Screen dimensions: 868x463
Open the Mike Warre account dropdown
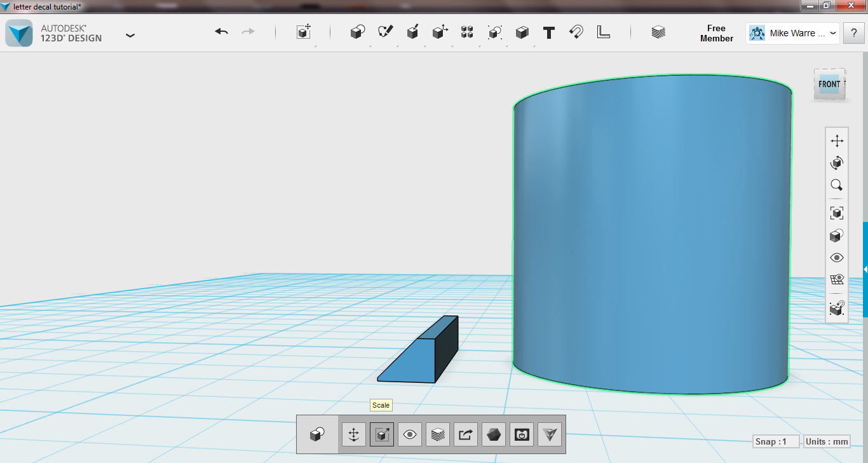[792, 33]
